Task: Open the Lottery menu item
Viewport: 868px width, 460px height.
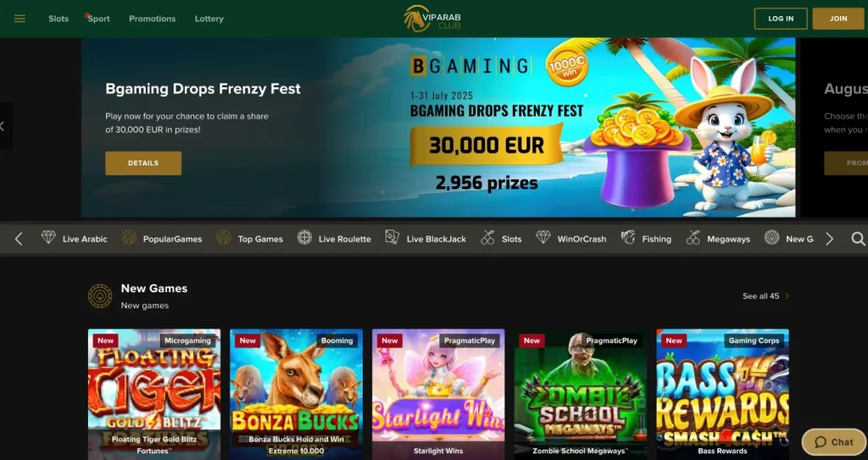Action: [209, 19]
